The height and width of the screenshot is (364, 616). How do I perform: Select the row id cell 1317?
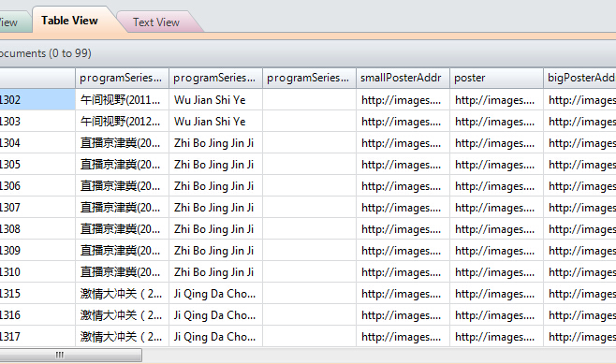coord(37,337)
